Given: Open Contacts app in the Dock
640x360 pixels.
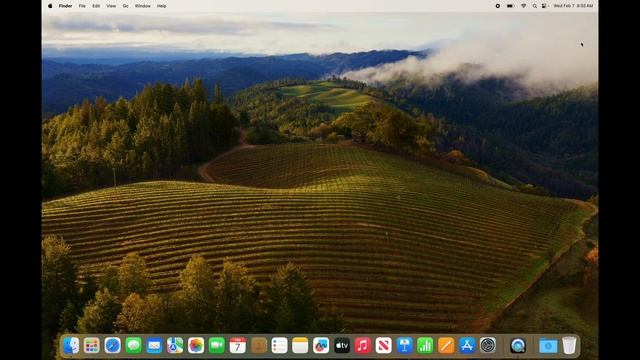Looking at the screenshot, I should click(x=259, y=346).
